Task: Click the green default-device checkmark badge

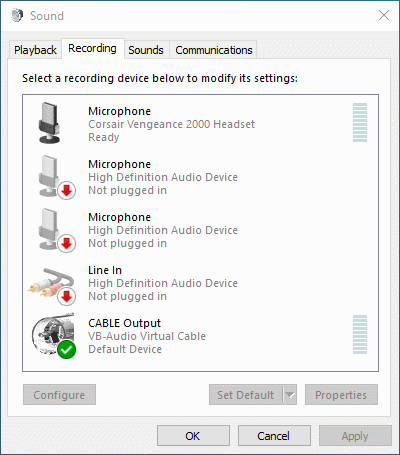Action: pyautogui.click(x=67, y=350)
